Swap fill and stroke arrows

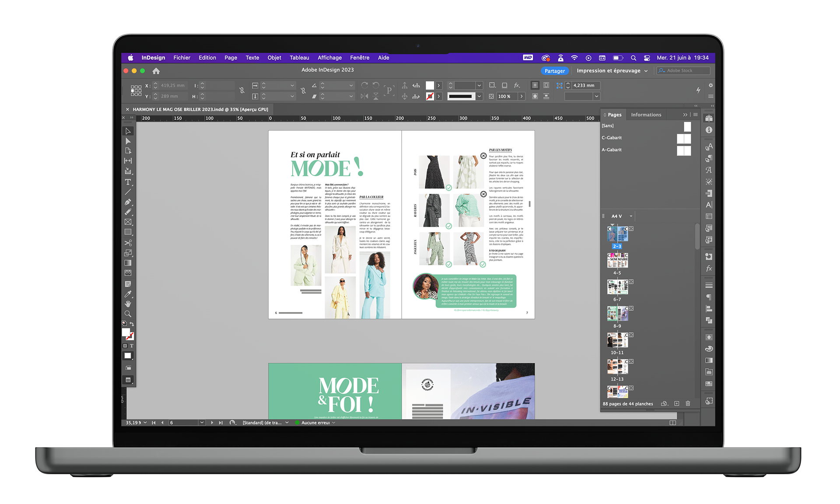[132, 324]
